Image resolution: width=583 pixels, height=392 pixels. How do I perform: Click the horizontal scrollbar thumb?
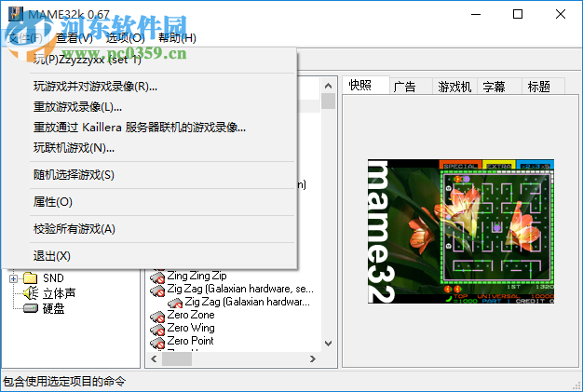coord(177,358)
